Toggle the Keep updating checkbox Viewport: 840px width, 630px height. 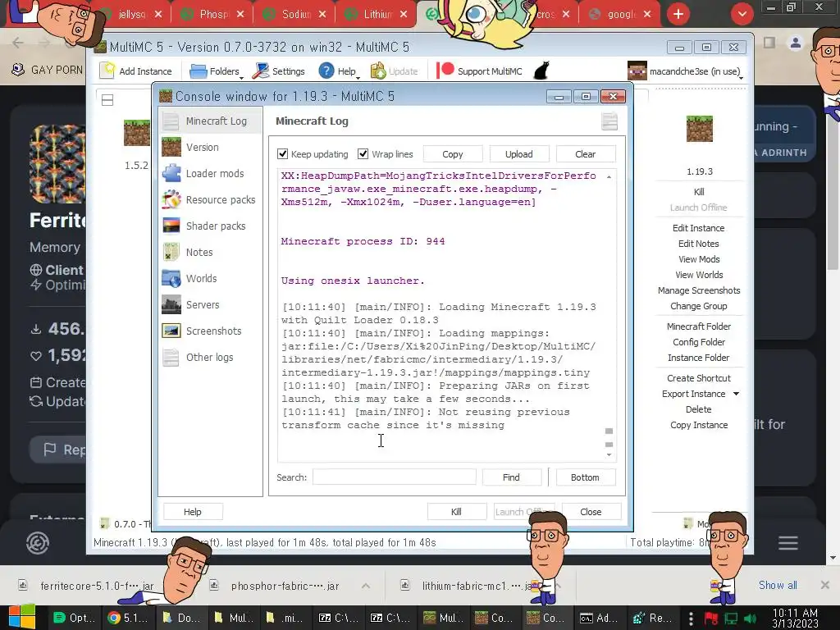click(x=283, y=154)
